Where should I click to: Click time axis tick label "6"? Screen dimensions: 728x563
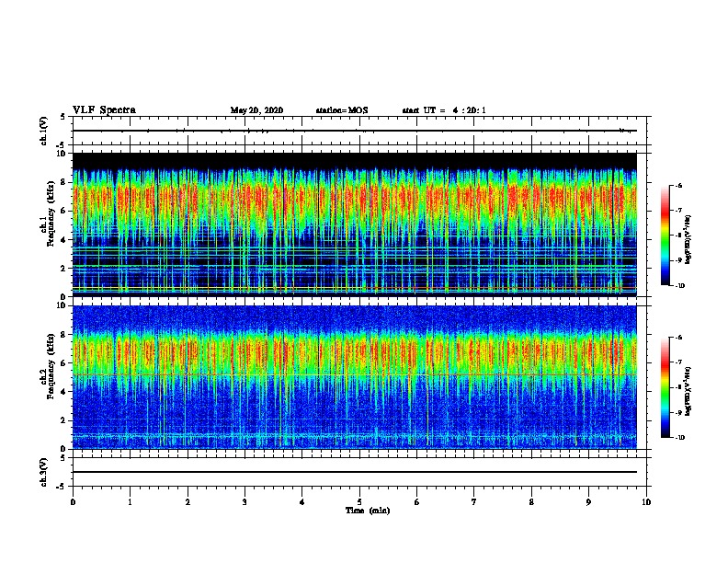click(x=417, y=502)
